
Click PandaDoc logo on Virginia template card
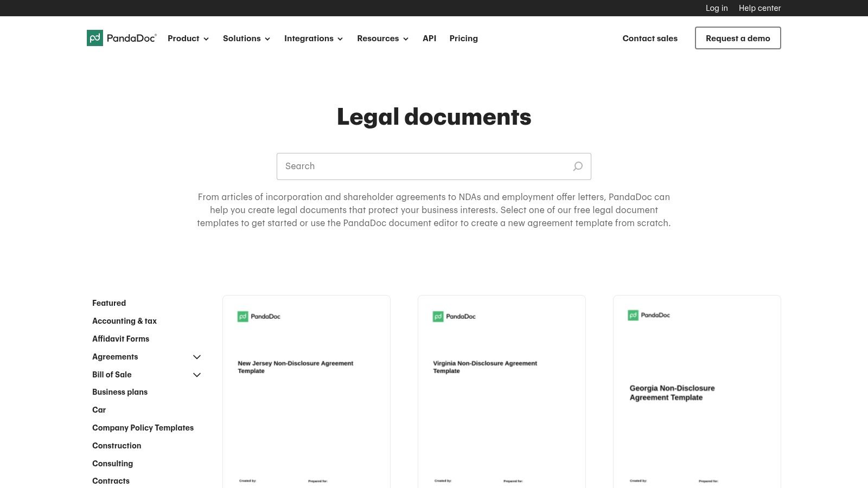pos(454,317)
